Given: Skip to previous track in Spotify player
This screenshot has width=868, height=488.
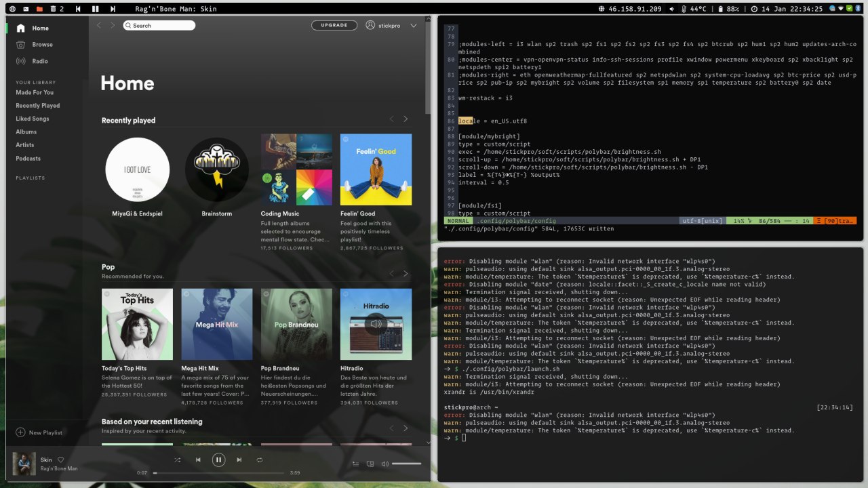Looking at the screenshot, I should (x=198, y=460).
